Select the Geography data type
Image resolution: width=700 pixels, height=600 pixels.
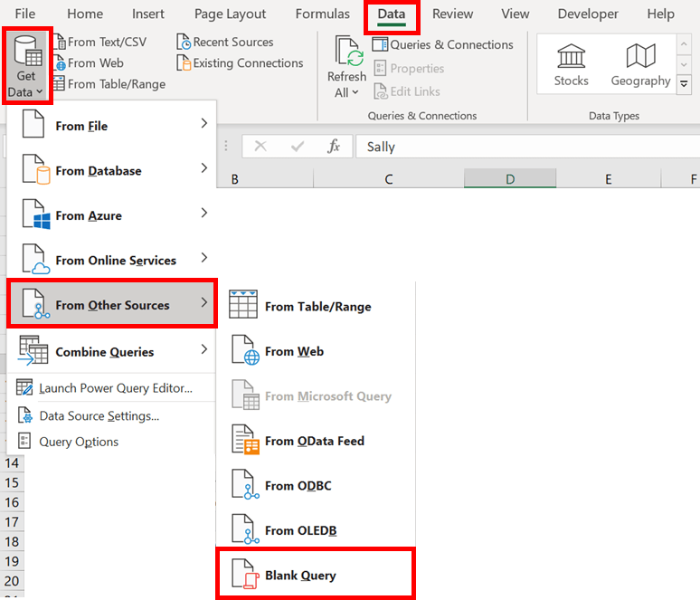[x=640, y=65]
